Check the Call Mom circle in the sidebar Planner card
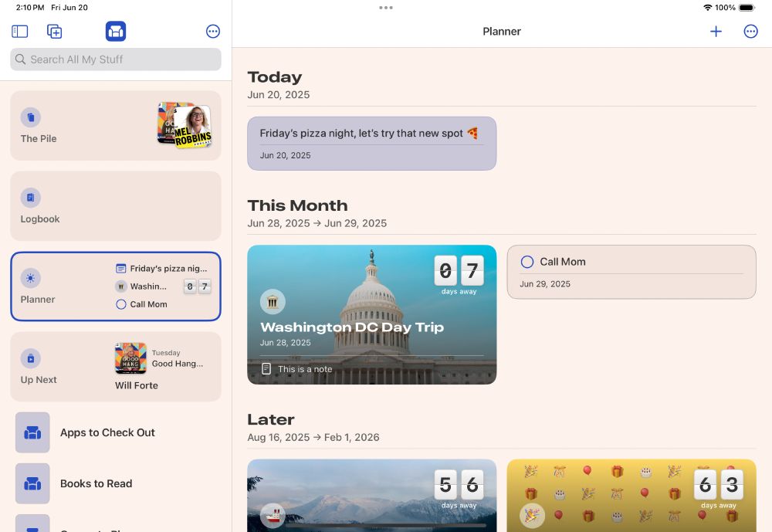772x532 pixels. (x=120, y=304)
